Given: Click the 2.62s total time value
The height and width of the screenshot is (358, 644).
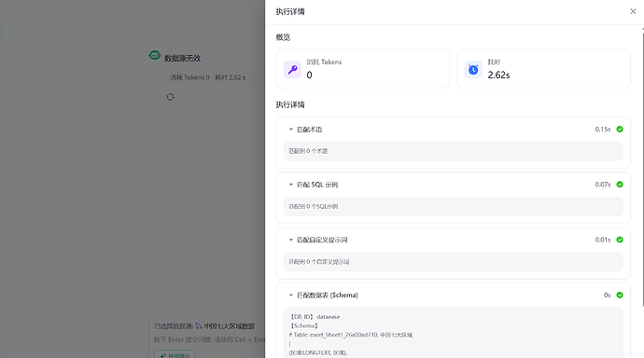Looking at the screenshot, I should (498, 75).
